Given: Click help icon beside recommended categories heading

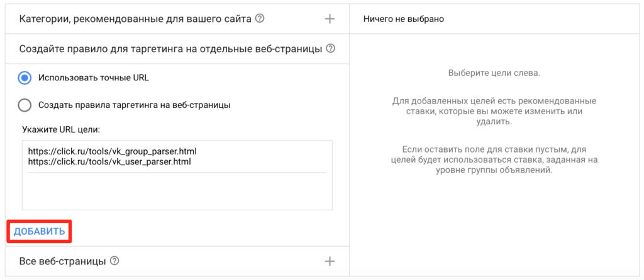Looking at the screenshot, I should pyautogui.click(x=260, y=19).
